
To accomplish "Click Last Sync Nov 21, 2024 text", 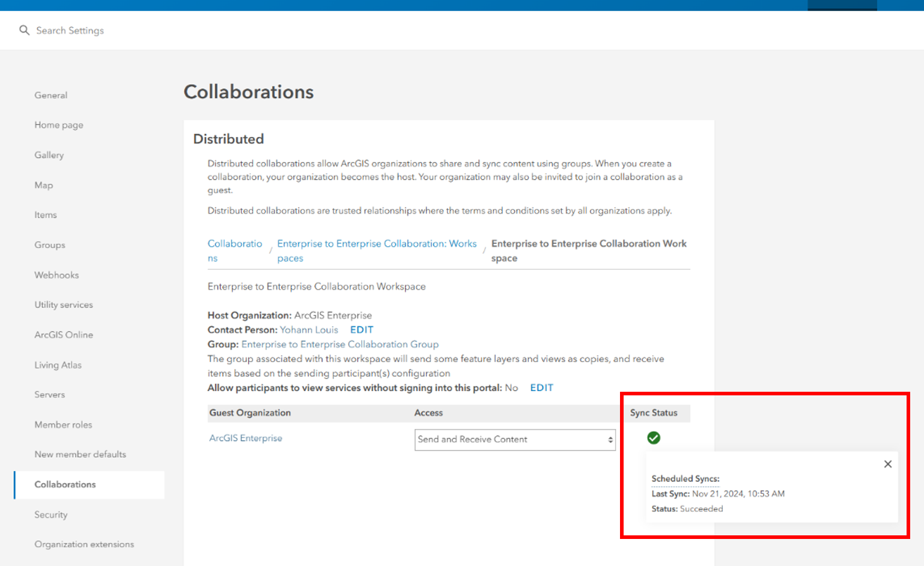I will 718,494.
